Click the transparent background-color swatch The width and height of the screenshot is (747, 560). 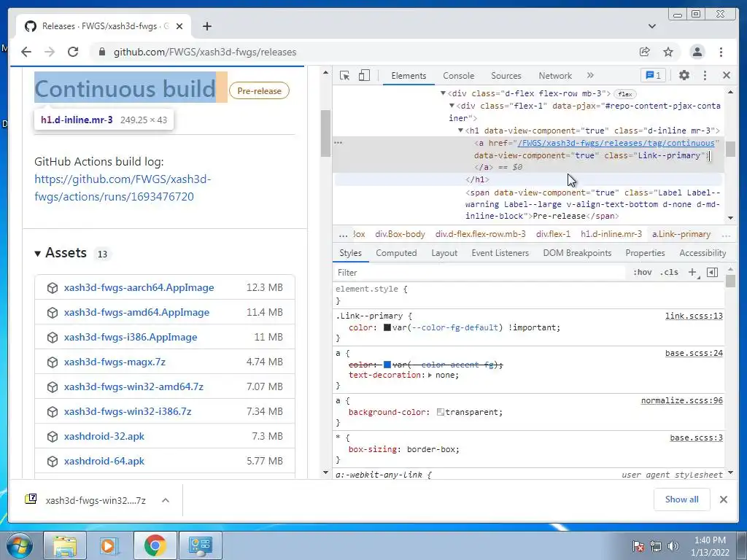pyautogui.click(x=440, y=412)
